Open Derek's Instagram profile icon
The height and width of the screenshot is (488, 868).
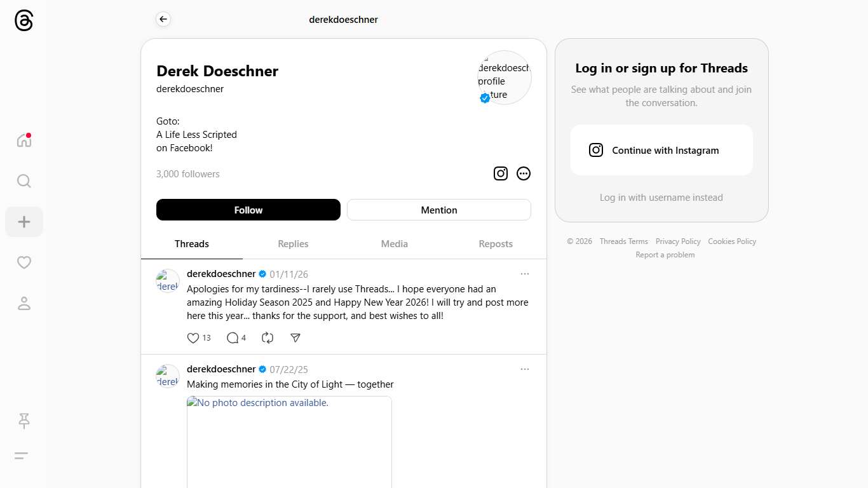501,173
